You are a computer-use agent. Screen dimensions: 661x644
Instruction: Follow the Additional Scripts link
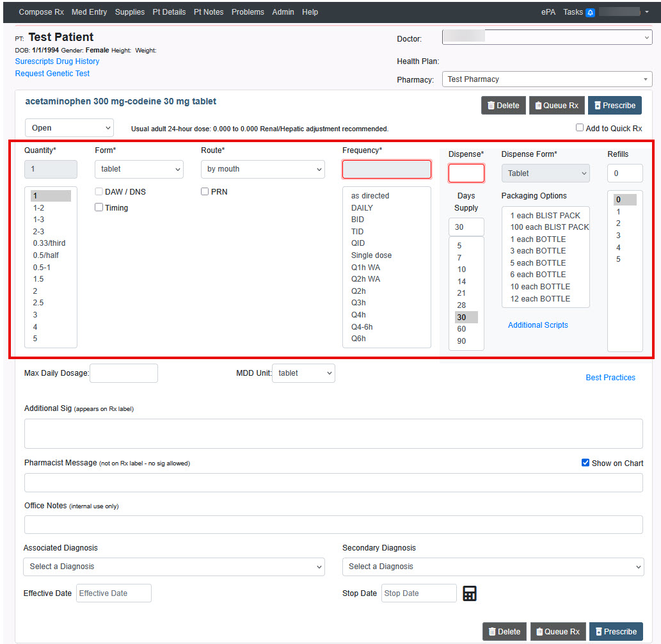coord(538,325)
